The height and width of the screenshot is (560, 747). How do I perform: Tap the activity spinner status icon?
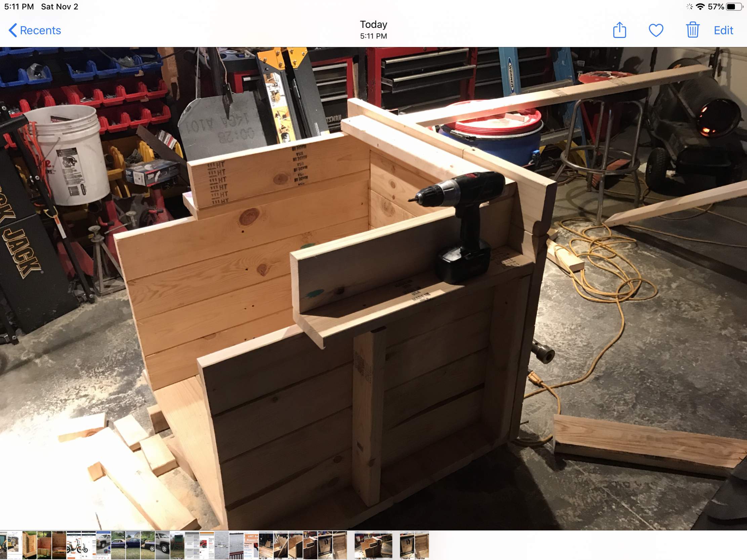pyautogui.click(x=689, y=7)
